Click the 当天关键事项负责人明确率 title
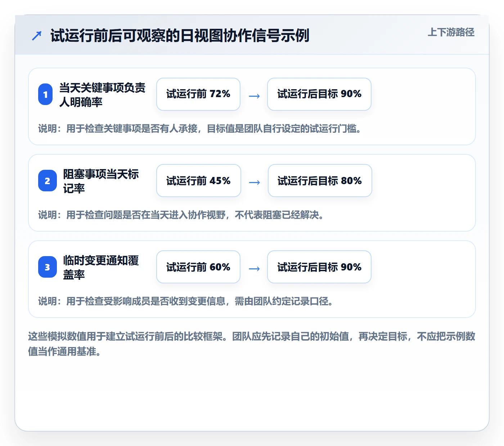Viewport: 504px width, 446px height. [x=102, y=95]
